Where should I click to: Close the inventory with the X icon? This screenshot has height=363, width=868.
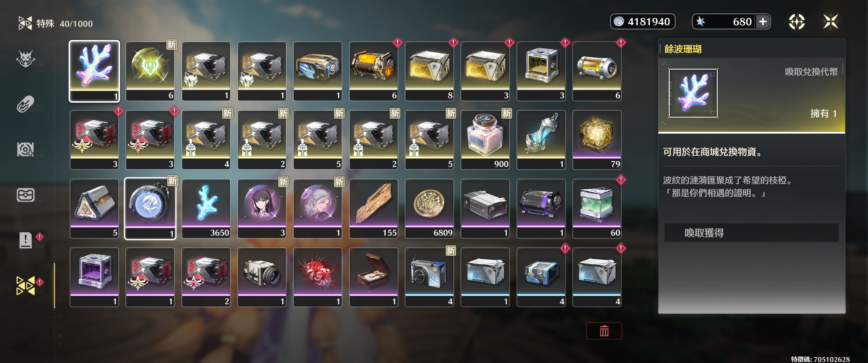831,21
